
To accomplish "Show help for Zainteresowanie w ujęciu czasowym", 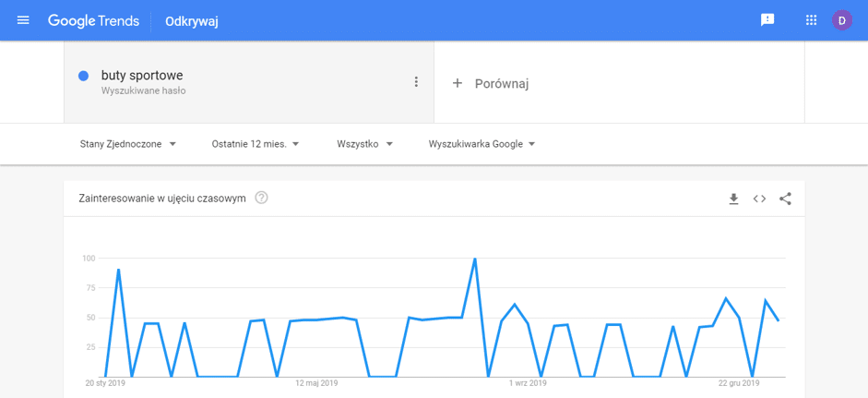I will pyautogui.click(x=261, y=198).
